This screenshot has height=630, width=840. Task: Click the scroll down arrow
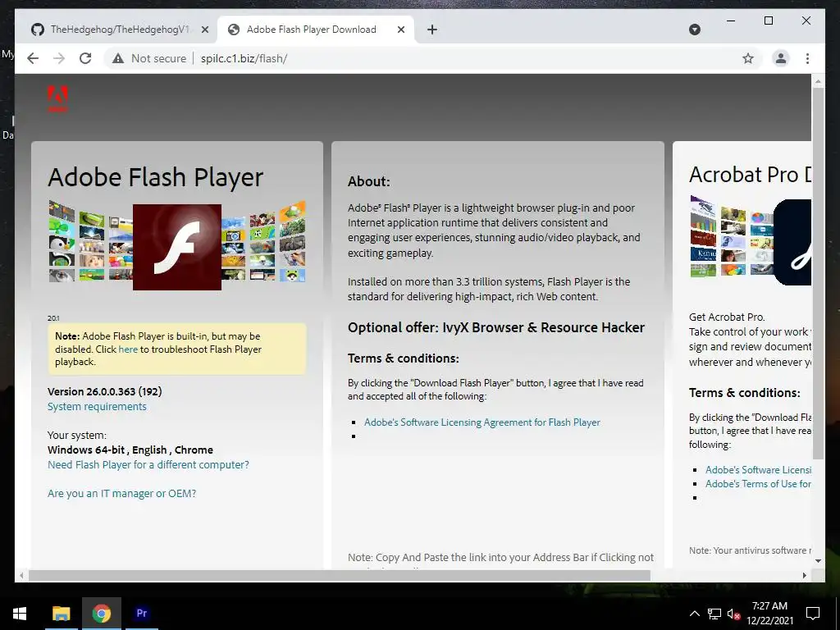[818, 561]
